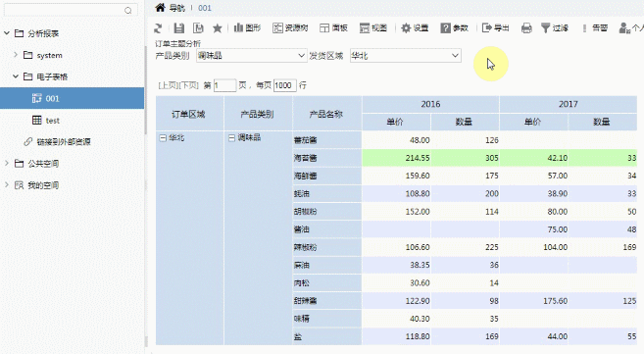Click the printer icon in the toolbar
The height and width of the screenshot is (354, 644).
[526, 27]
